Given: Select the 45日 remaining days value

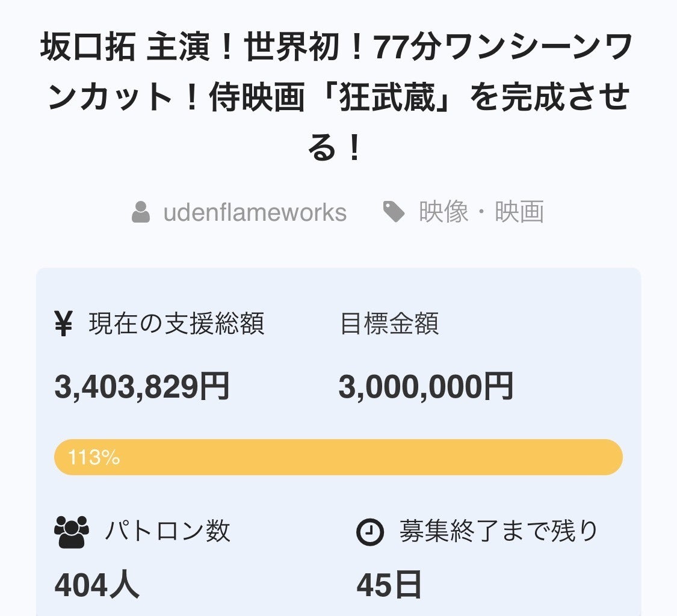Looking at the screenshot, I should coord(389,585).
